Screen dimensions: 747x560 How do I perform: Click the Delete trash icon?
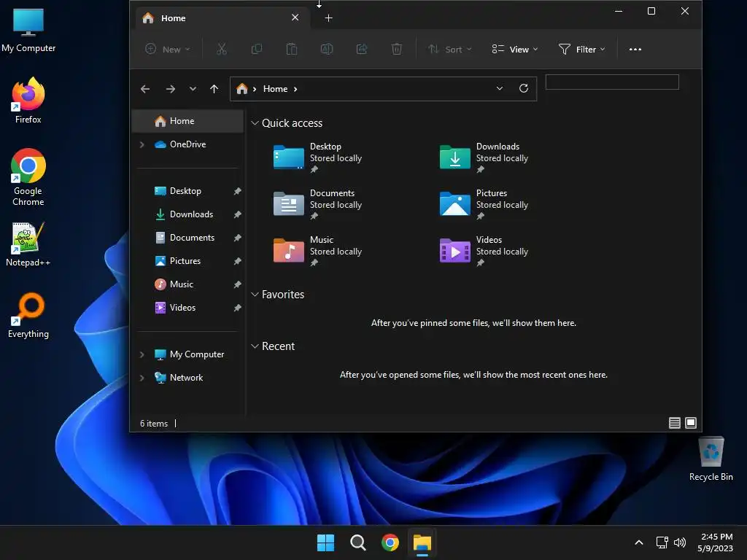click(396, 49)
